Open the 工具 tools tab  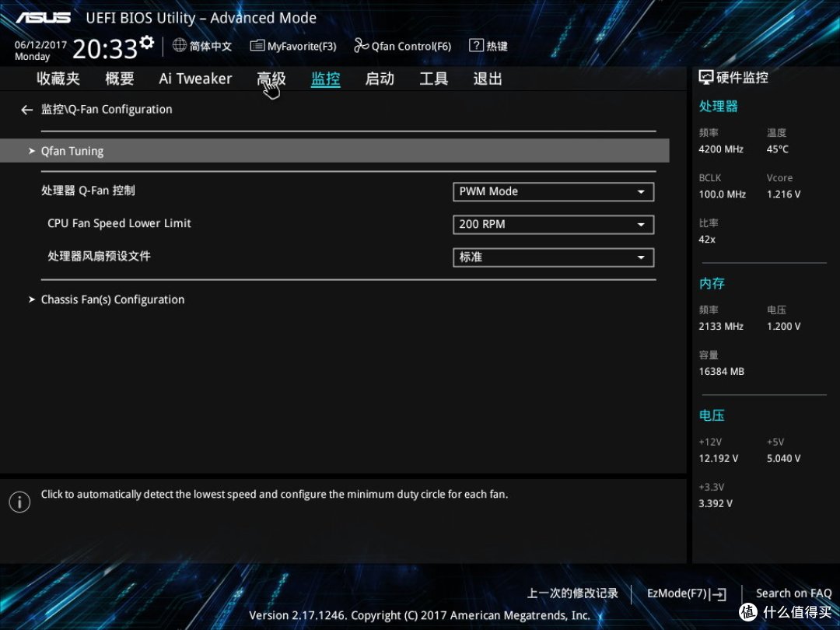[x=433, y=79]
